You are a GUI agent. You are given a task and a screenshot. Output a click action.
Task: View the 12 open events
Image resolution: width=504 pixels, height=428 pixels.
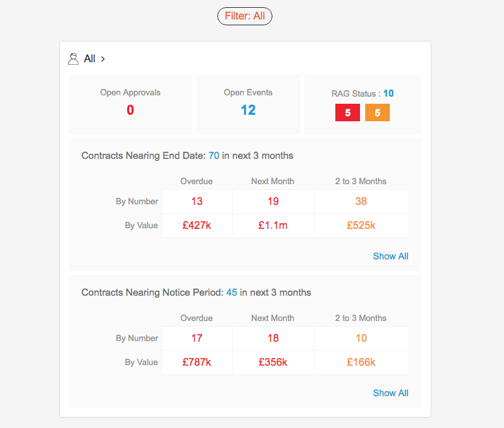(x=248, y=110)
